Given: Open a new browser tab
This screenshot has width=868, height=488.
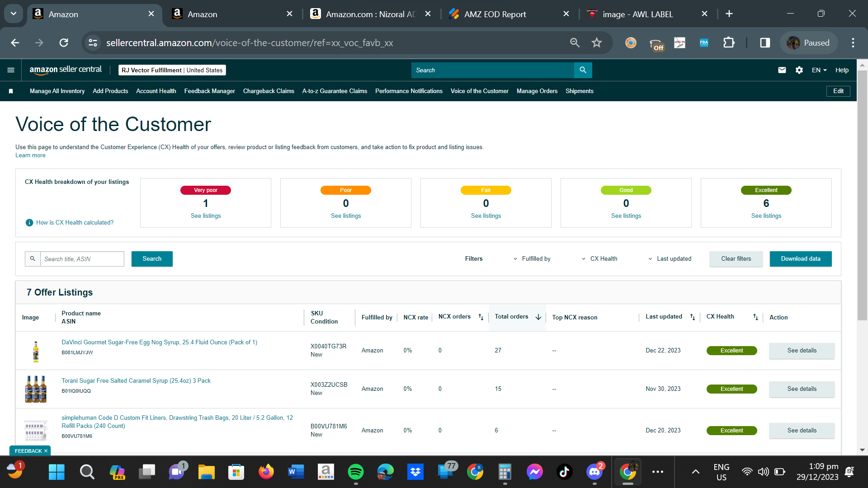Looking at the screenshot, I should [x=729, y=14].
